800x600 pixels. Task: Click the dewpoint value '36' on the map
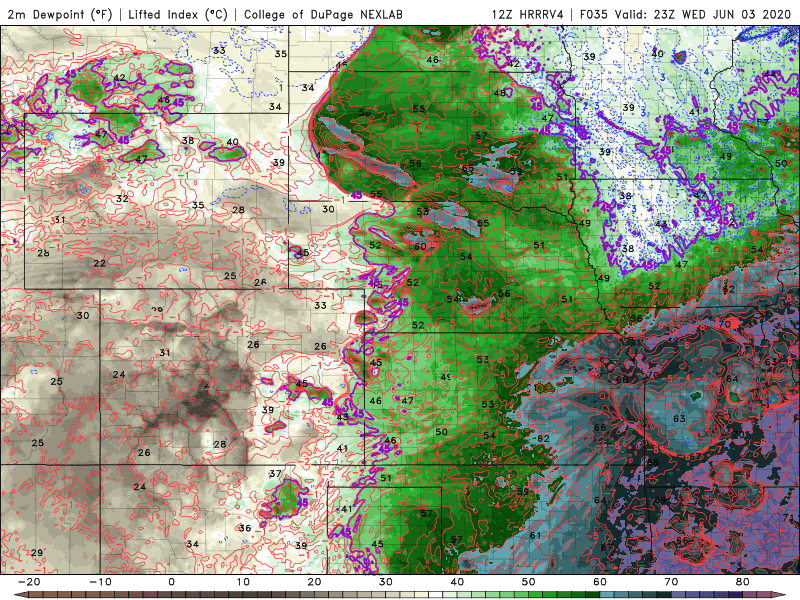point(245,528)
